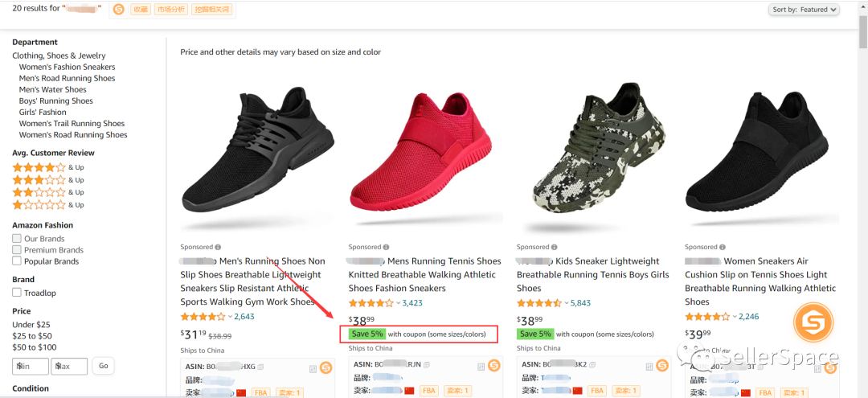The width and height of the screenshot is (868, 398).
Task: Expand rating breakdown for the camo kids sneaker
Action: [566, 304]
